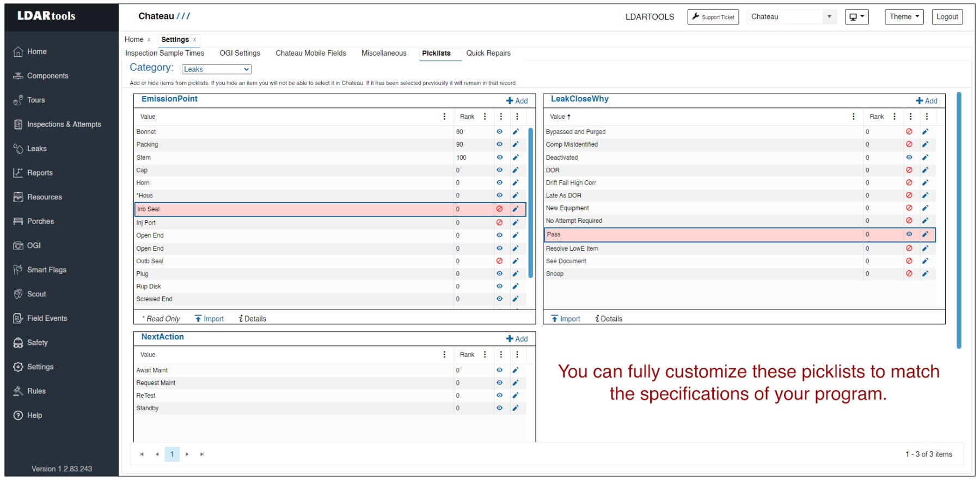Open the Theme dropdown
Screen dimensions: 980x480
click(904, 17)
